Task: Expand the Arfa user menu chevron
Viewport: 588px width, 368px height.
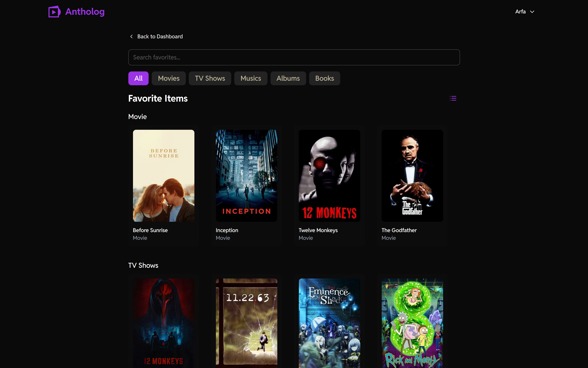Action: pos(532,12)
